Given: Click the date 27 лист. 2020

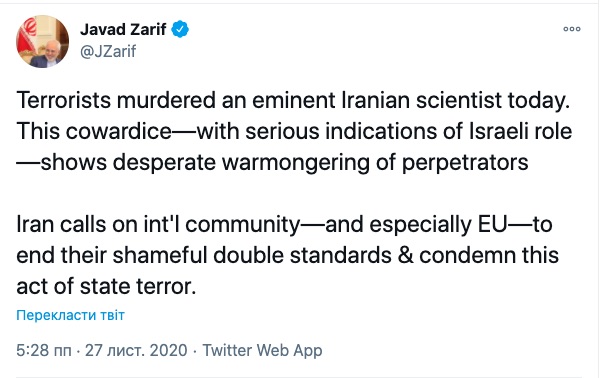Looking at the screenshot, I should coord(136,350).
